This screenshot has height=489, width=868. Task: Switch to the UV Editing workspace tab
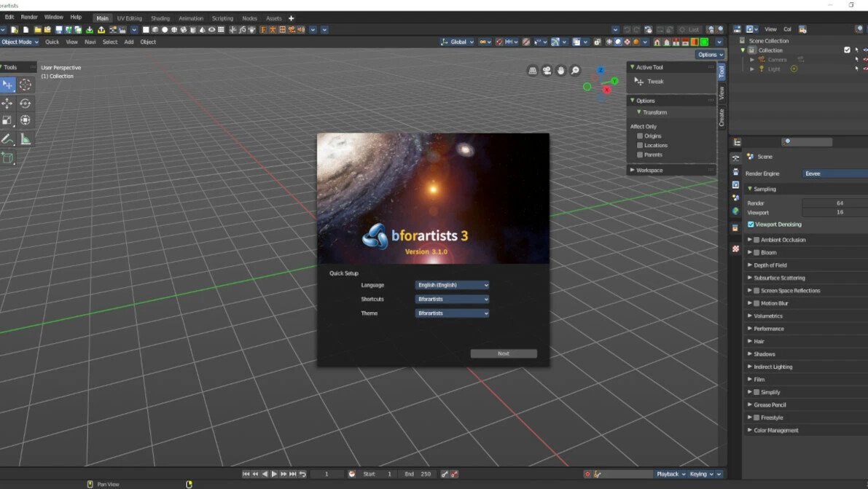130,18
